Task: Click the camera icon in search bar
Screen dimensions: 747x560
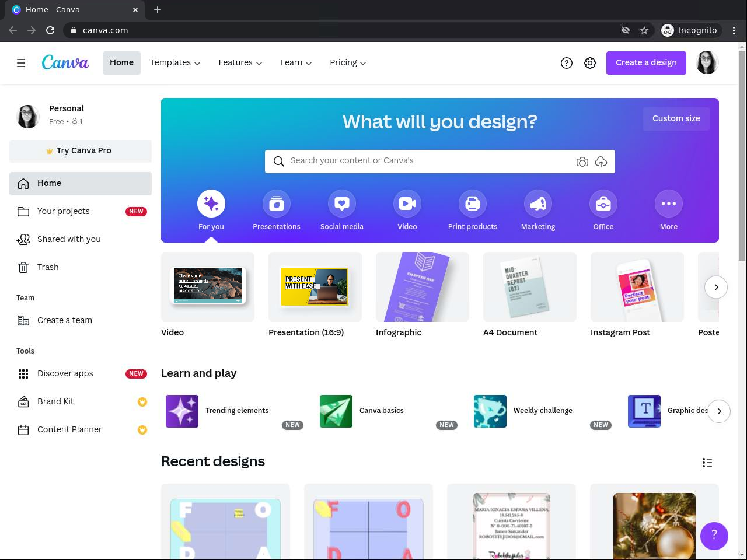Action: [582, 162]
